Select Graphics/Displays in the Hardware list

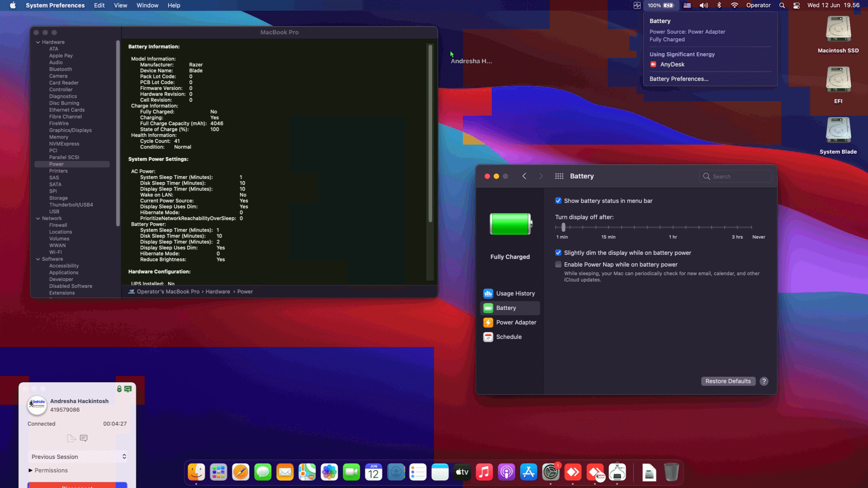pyautogui.click(x=71, y=130)
